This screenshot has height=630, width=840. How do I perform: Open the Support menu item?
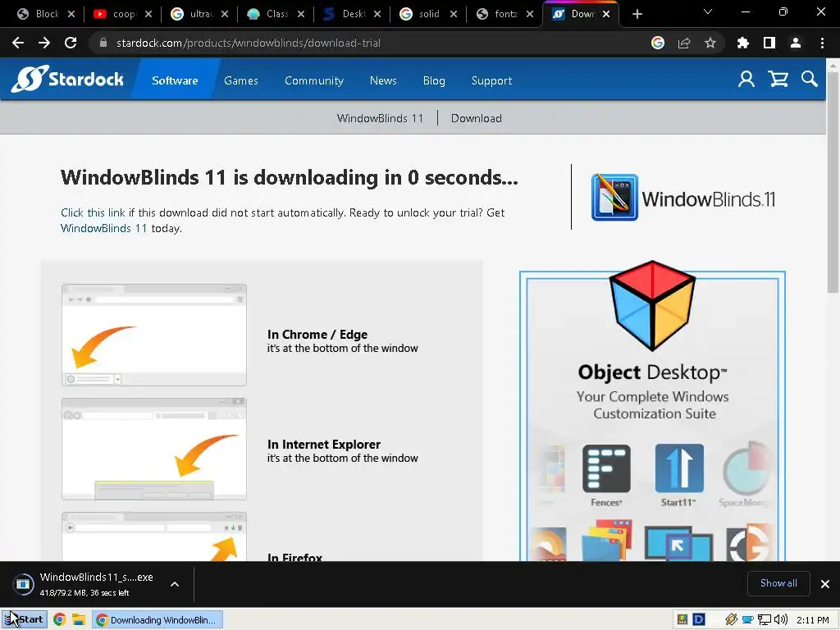click(491, 80)
